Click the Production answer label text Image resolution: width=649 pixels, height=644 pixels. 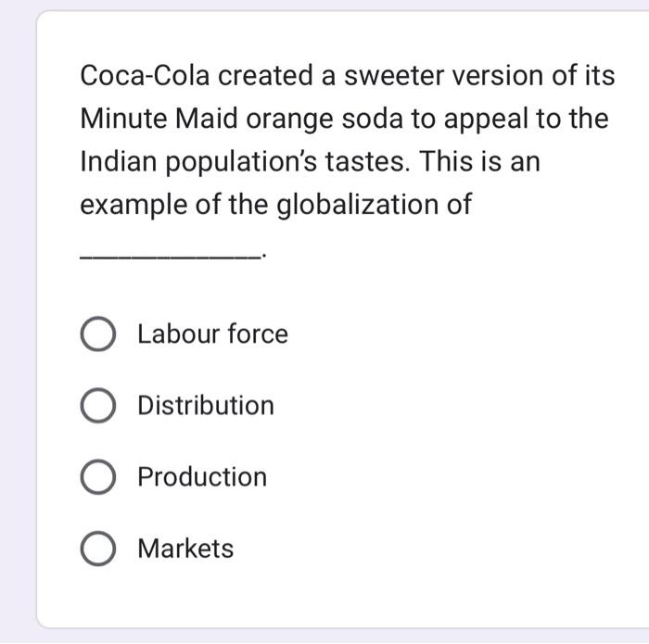click(202, 477)
